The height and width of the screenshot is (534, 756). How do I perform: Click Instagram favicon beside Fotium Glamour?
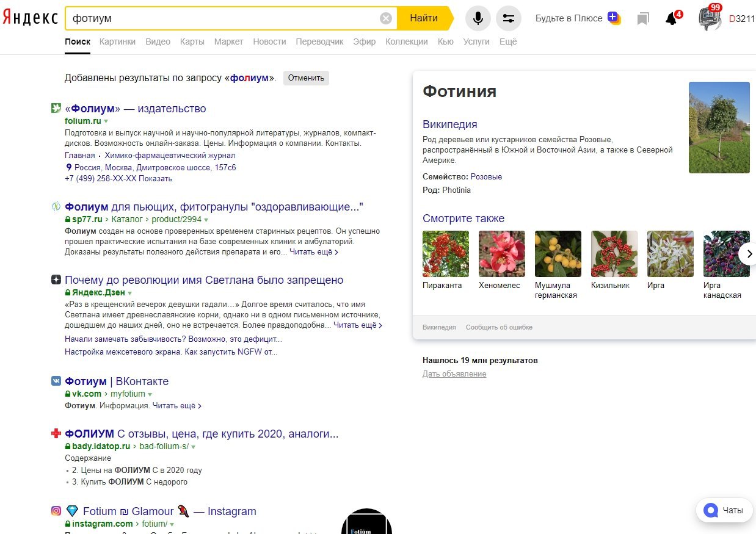click(x=56, y=511)
